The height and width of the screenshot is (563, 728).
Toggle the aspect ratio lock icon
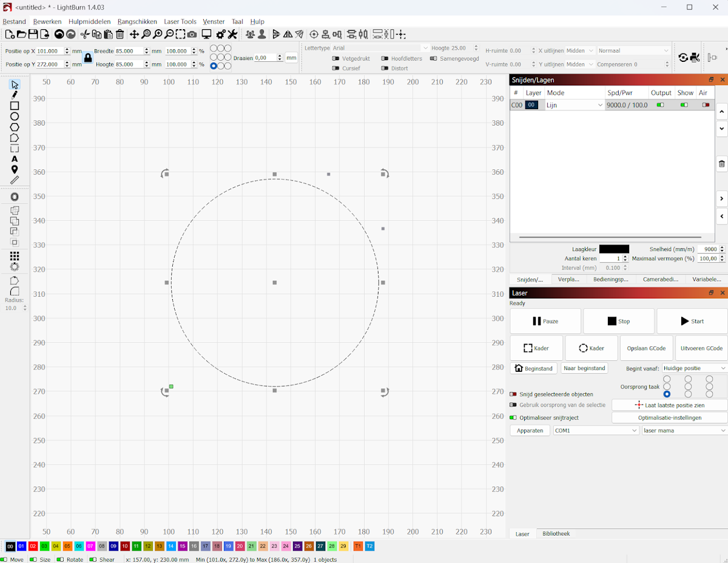[x=88, y=58]
